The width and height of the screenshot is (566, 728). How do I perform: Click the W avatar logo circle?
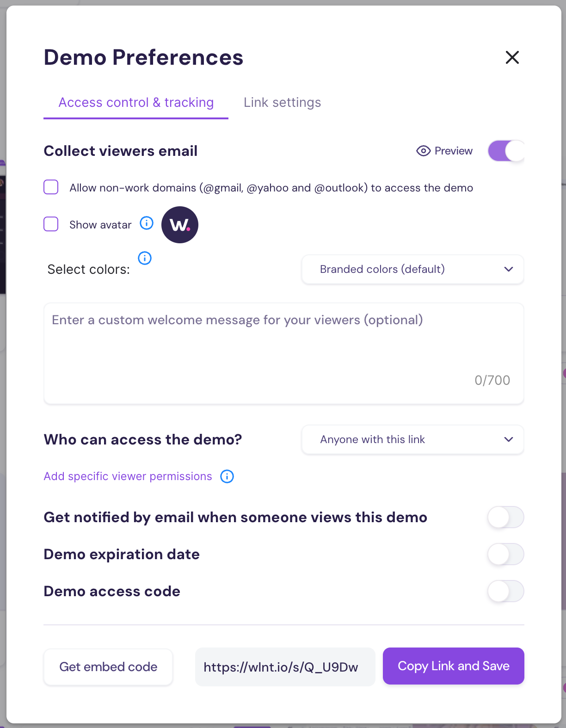(x=180, y=225)
